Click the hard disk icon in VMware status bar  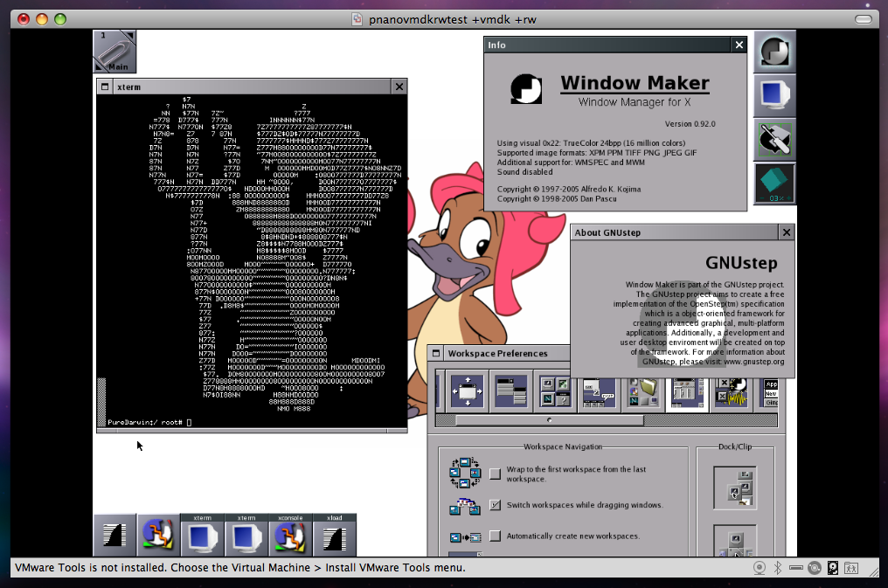(x=832, y=568)
